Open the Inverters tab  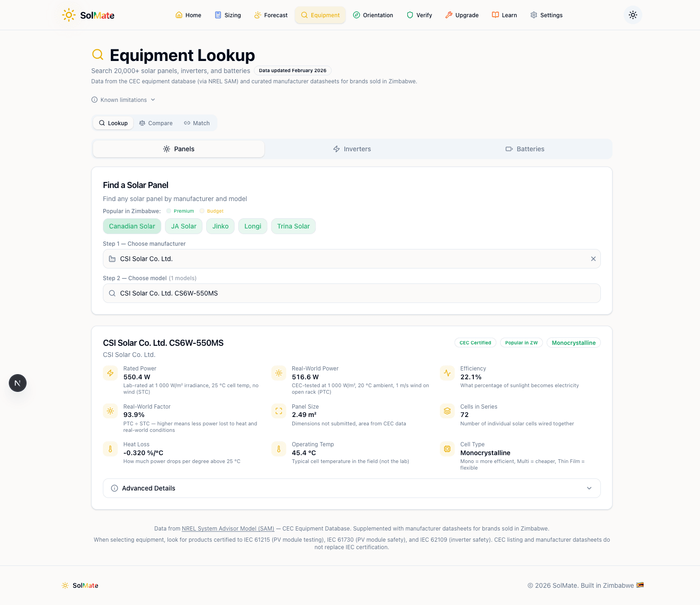pos(352,149)
